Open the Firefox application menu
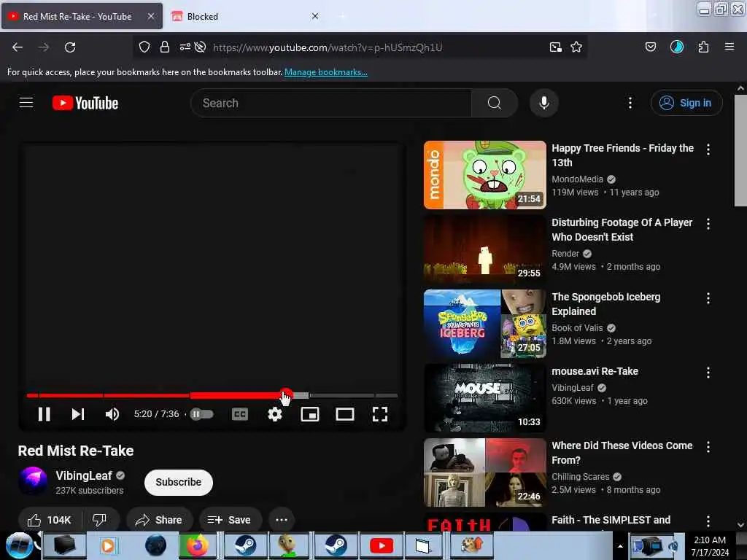The width and height of the screenshot is (747, 560). [x=729, y=47]
